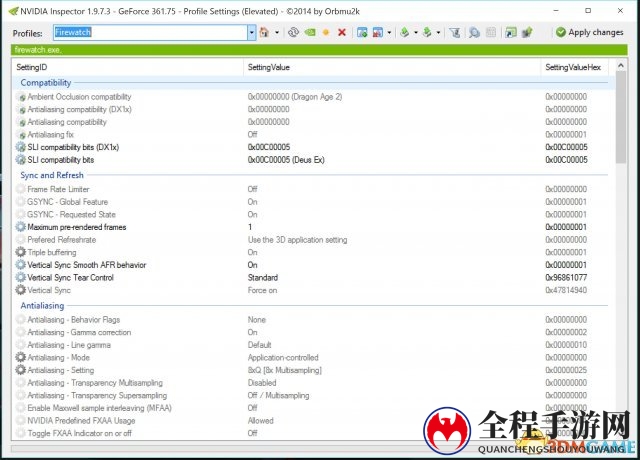The width and height of the screenshot is (640, 460).
Task: Select Antialiasing - Line gamma setting
Action: pos(69,345)
